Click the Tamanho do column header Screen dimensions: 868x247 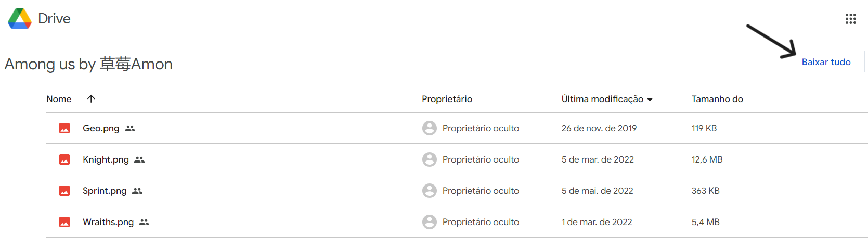(x=717, y=99)
